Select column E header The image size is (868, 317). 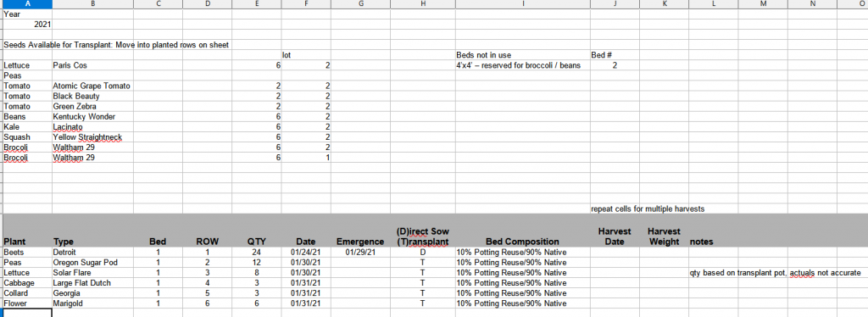click(x=256, y=4)
